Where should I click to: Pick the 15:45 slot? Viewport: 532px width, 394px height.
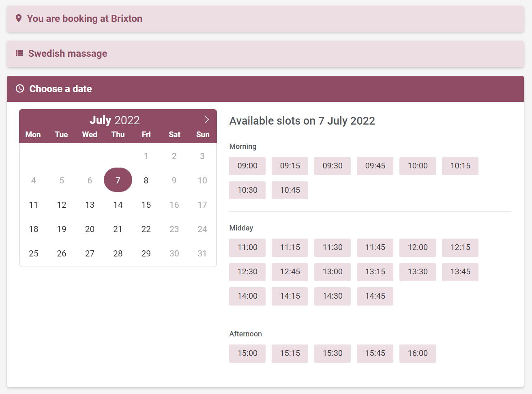point(375,353)
